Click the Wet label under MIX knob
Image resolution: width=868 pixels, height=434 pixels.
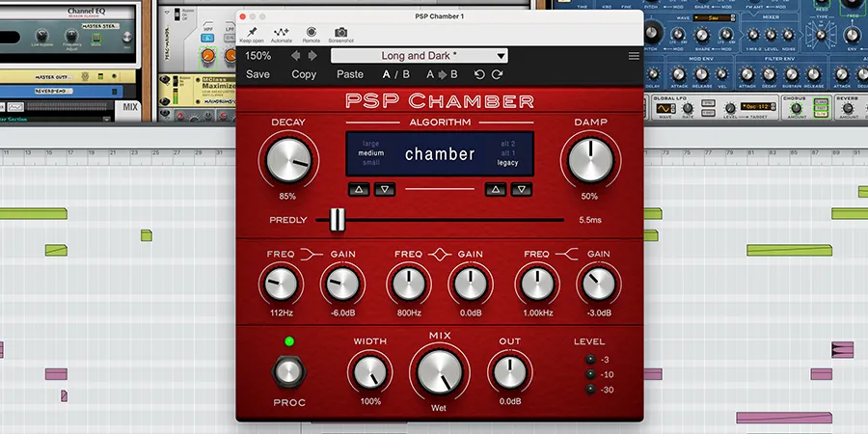(439, 408)
